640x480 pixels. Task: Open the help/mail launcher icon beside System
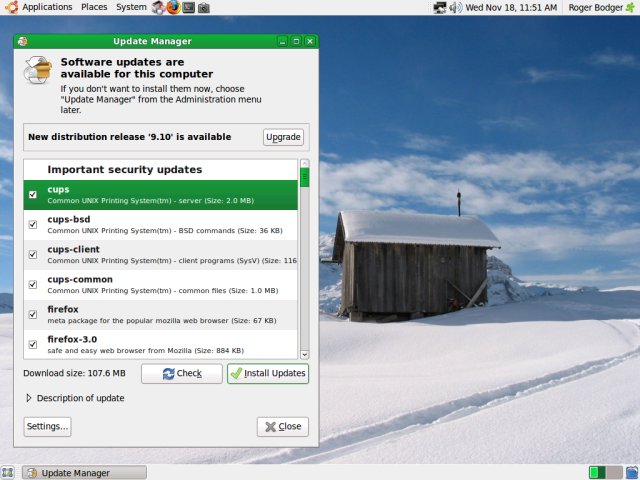pos(158,7)
